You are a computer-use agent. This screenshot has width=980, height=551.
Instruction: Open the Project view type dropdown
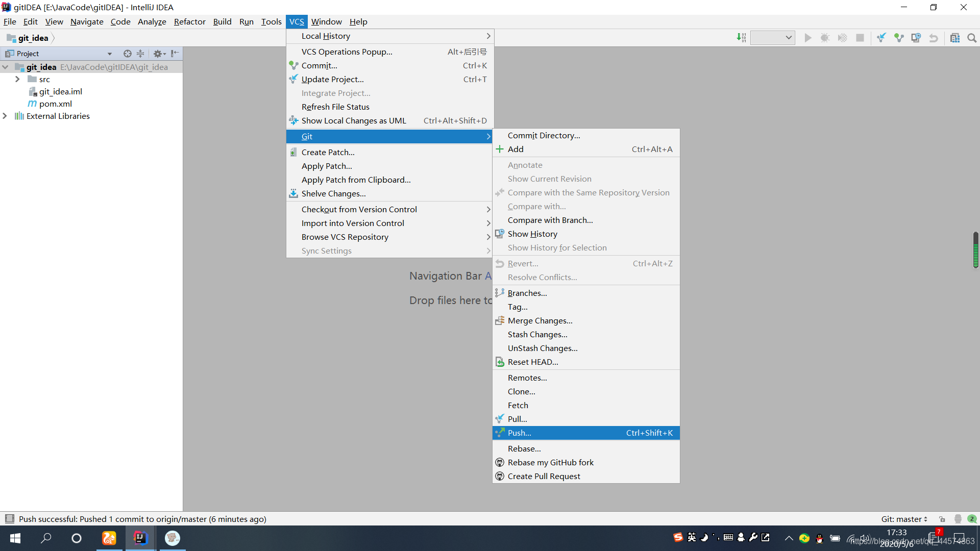(109, 54)
